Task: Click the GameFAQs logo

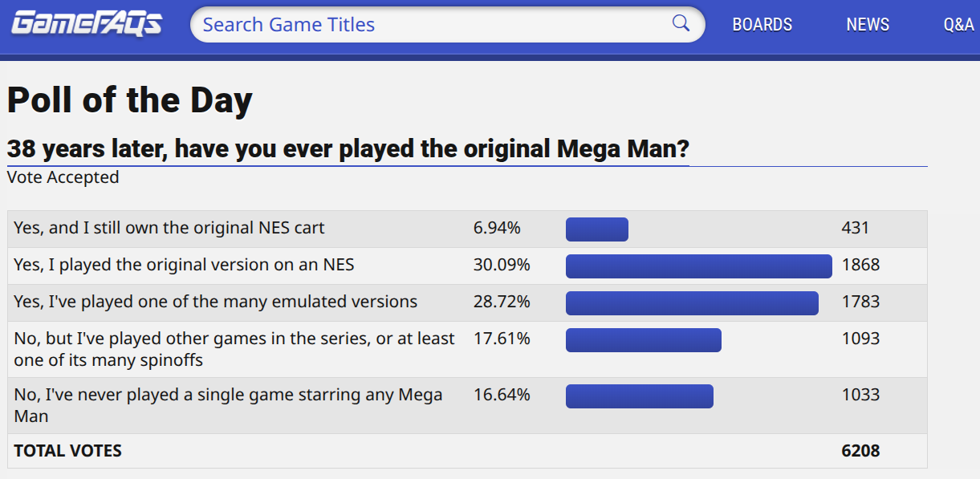Action: click(86, 23)
